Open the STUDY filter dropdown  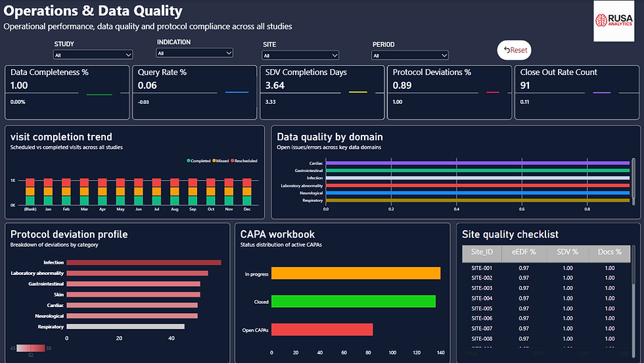[93, 55]
